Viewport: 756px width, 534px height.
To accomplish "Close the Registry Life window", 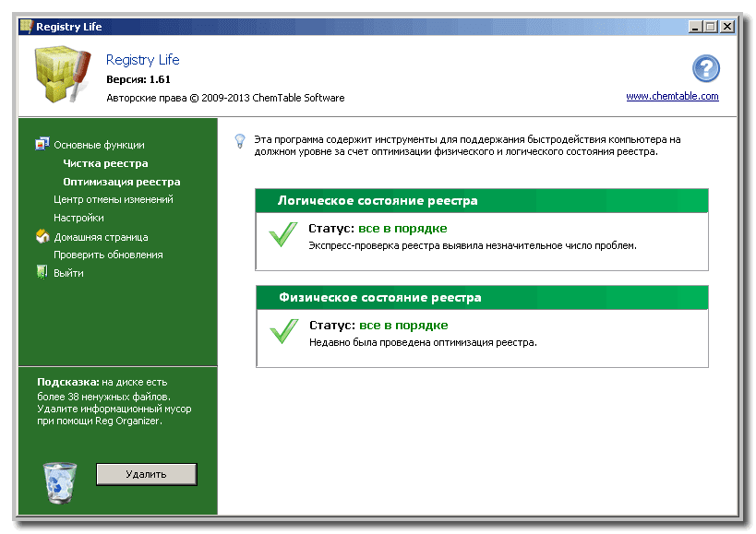I will pos(727,27).
